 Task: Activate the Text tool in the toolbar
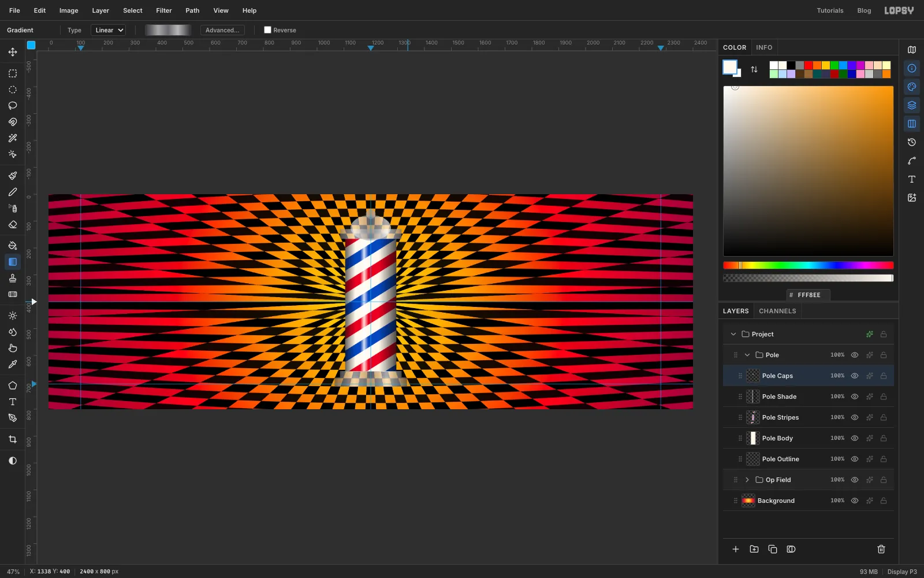click(x=13, y=402)
